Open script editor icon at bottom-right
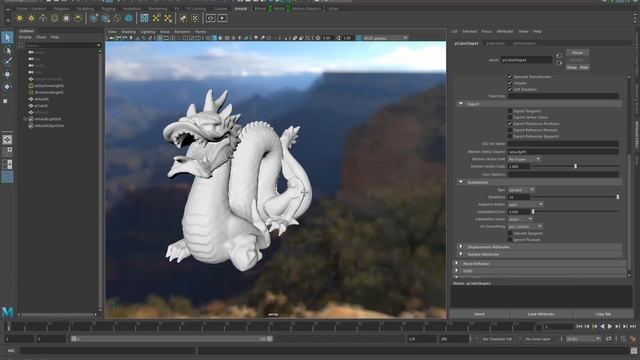 coord(633,351)
